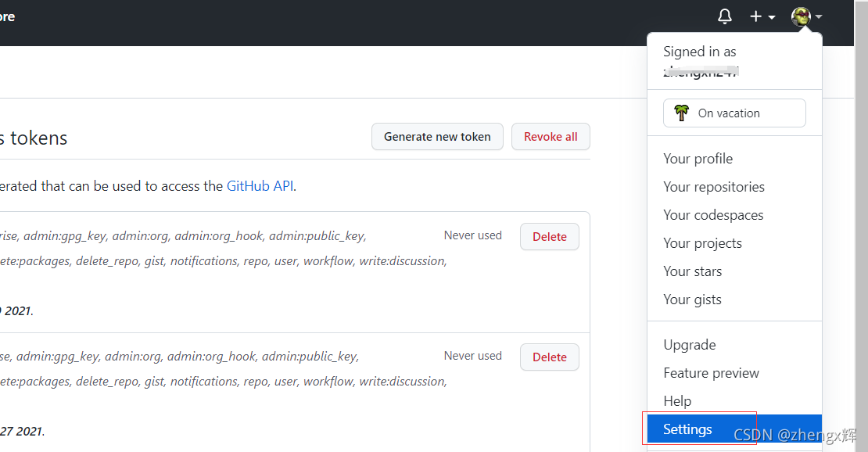Viewport: 868px width, 452px height.
Task: Click the Revoke all button
Action: click(551, 136)
